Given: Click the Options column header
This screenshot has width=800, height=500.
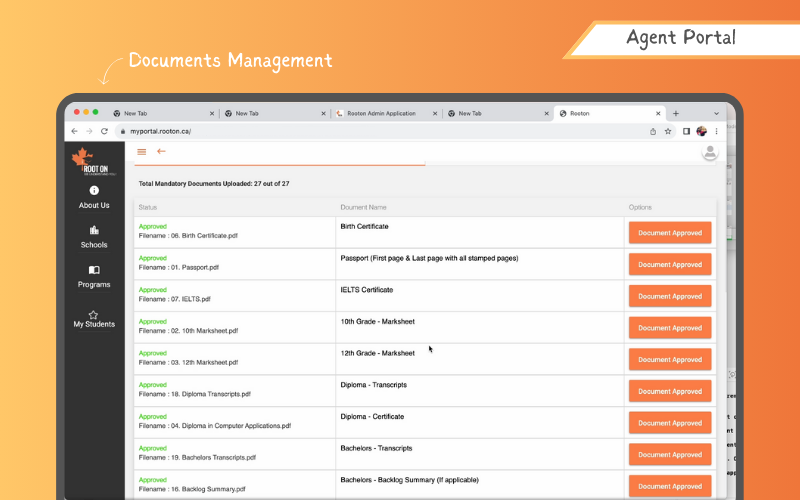Looking at the screenshot, I should coord(640,207).
